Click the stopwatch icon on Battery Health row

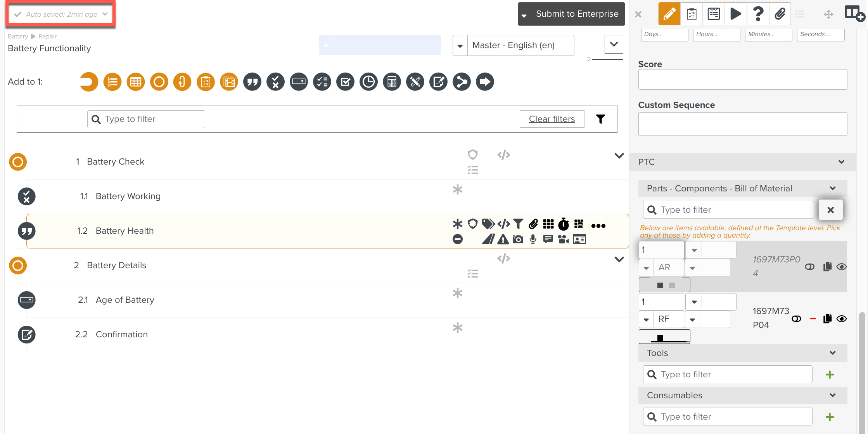click(563, 224)
